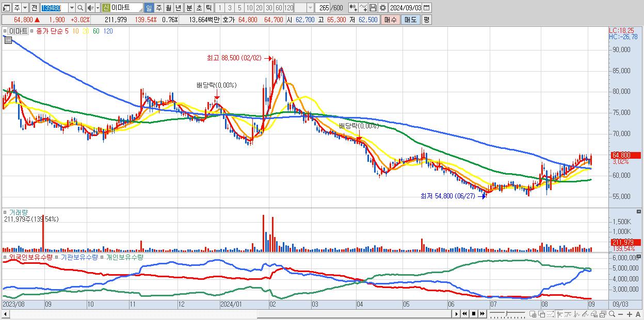Click the vertical line chart icon

click(577, 314)
